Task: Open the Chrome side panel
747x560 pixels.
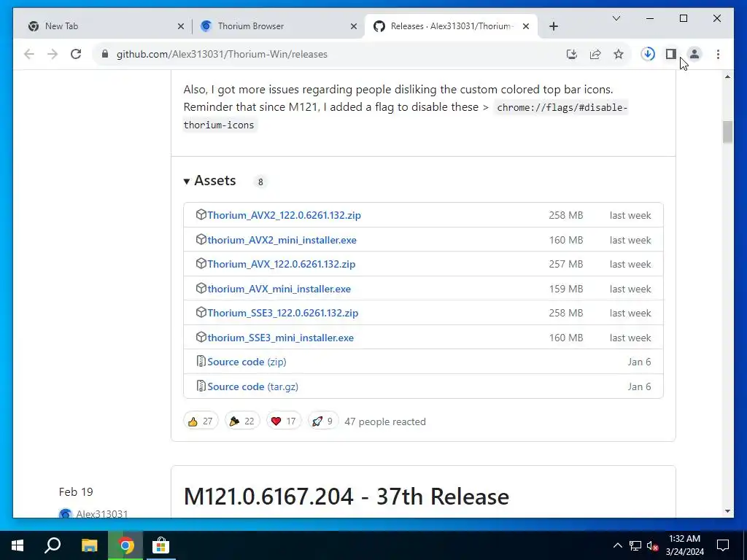Action: point(671,54)
